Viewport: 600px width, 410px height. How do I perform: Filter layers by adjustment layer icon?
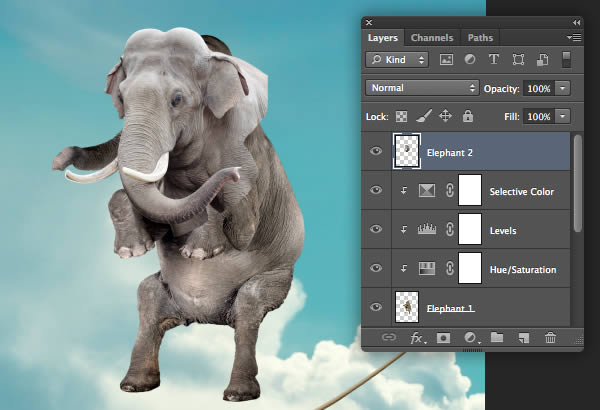point(470,59)
